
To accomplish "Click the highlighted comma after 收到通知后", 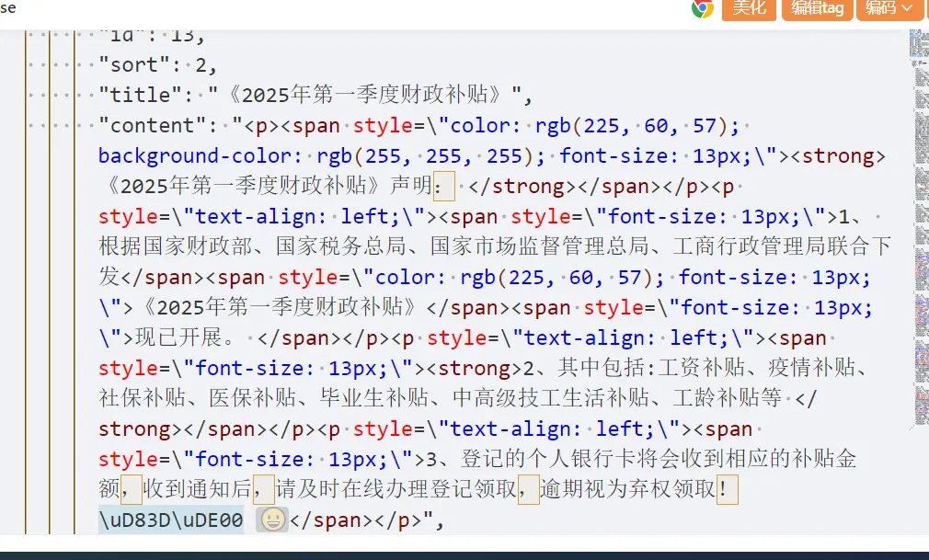I will 263,489.
